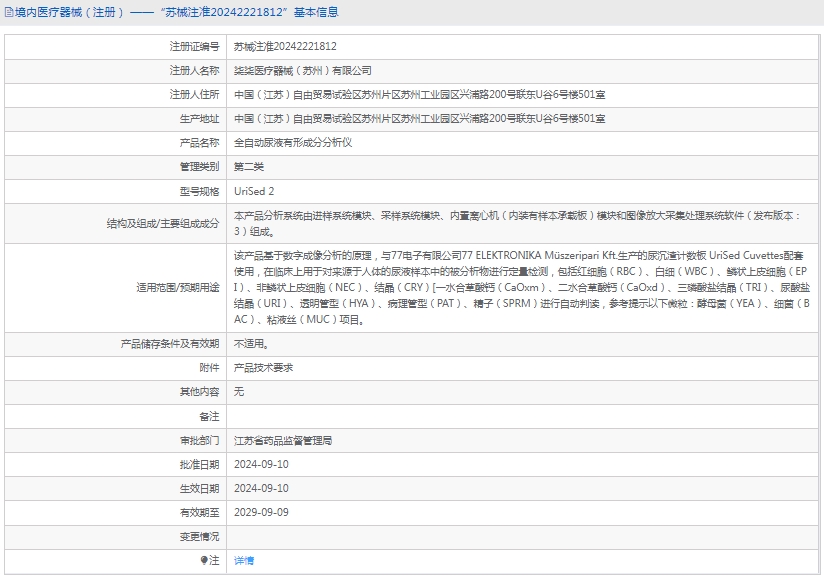Click the bullet icon next to 注 label

coord(205,561)
